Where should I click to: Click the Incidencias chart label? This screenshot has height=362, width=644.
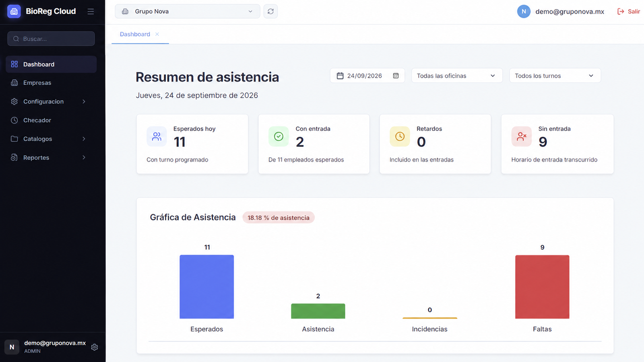coord(429,329)
